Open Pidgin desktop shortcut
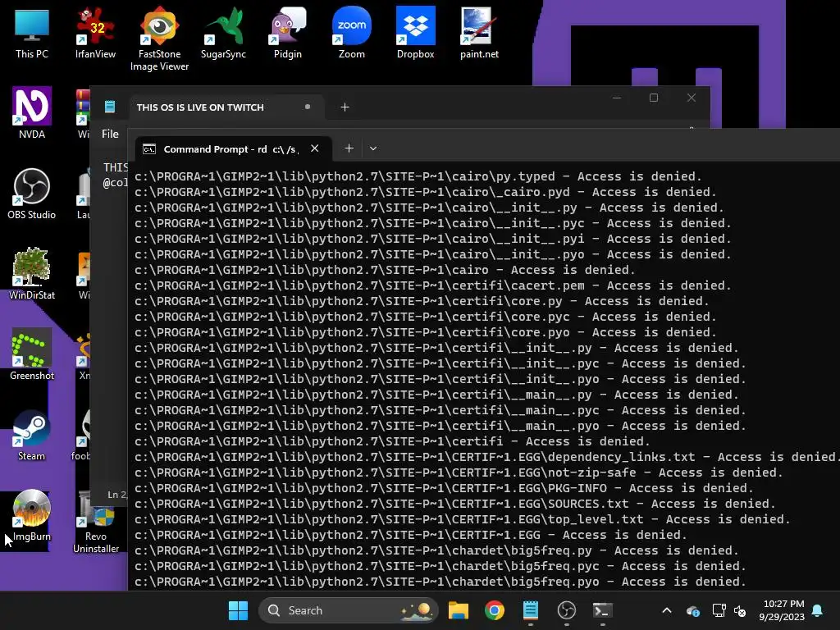This screenshot has height=630, width=840. click(288, 33)
